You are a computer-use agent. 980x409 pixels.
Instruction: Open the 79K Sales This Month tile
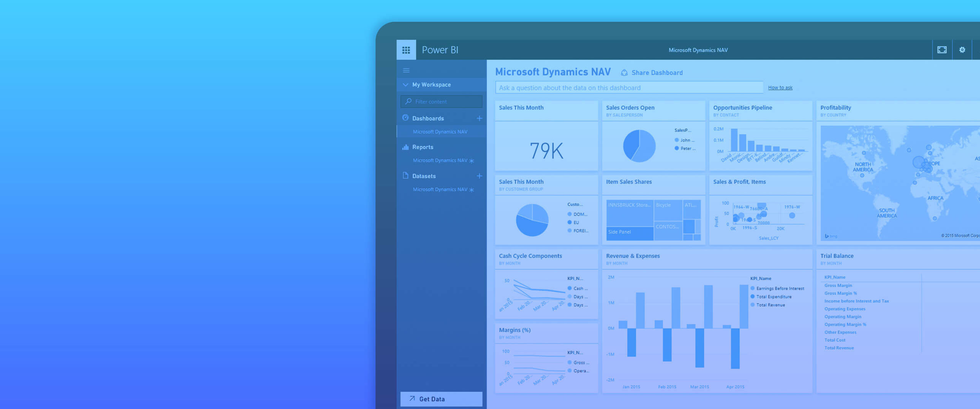(x=546, y=136)
